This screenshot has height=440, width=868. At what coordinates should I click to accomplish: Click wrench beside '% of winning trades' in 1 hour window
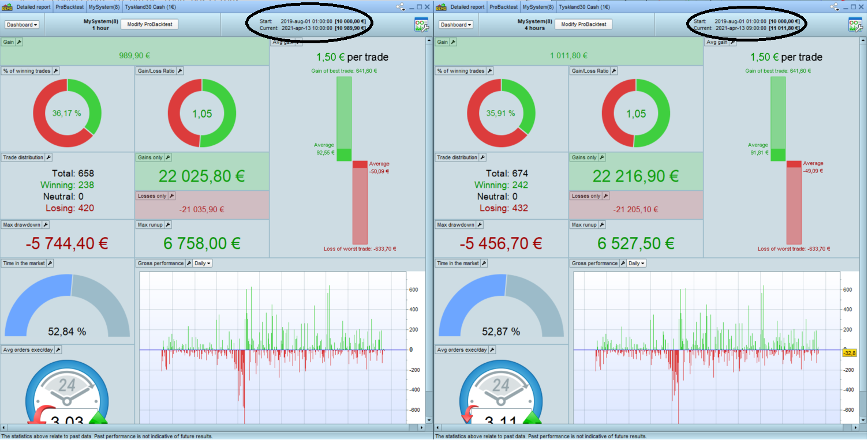point(56,71)
